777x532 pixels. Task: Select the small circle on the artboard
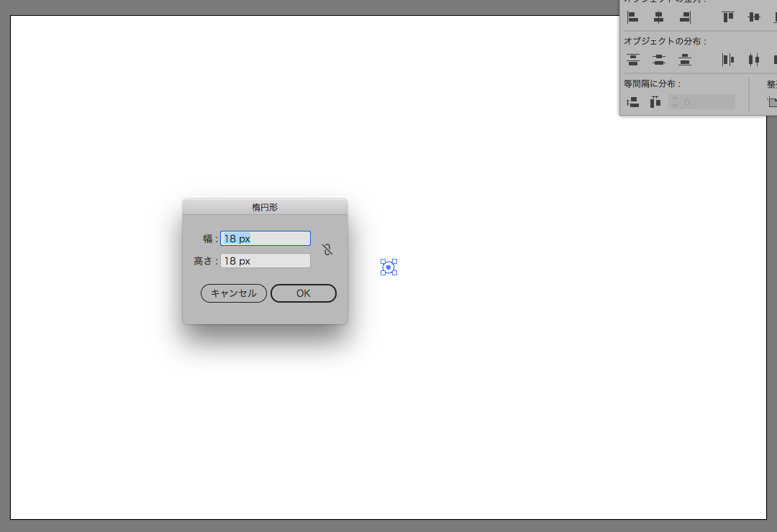(x=388, y=267)
